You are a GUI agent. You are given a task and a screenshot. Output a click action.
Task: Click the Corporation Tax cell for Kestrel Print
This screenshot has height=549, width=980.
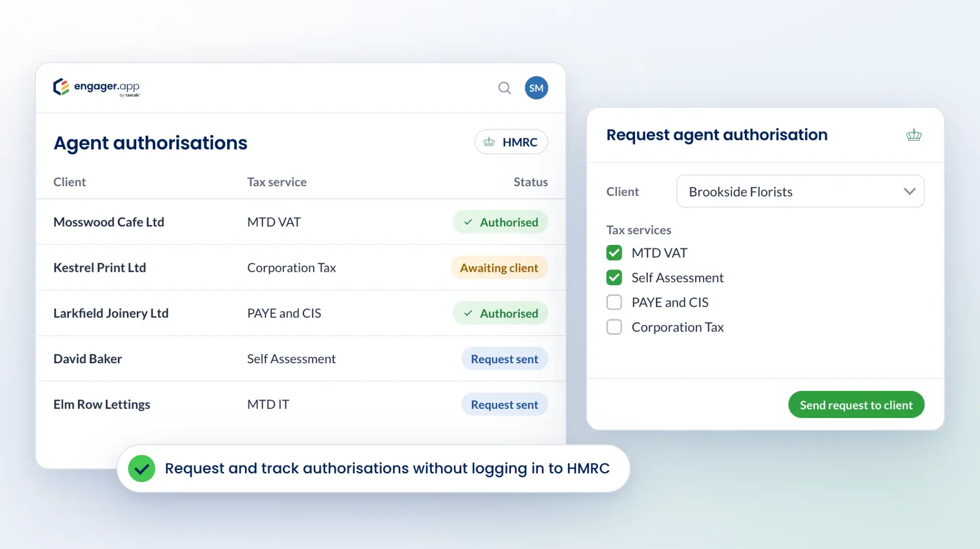coord(291,267)
